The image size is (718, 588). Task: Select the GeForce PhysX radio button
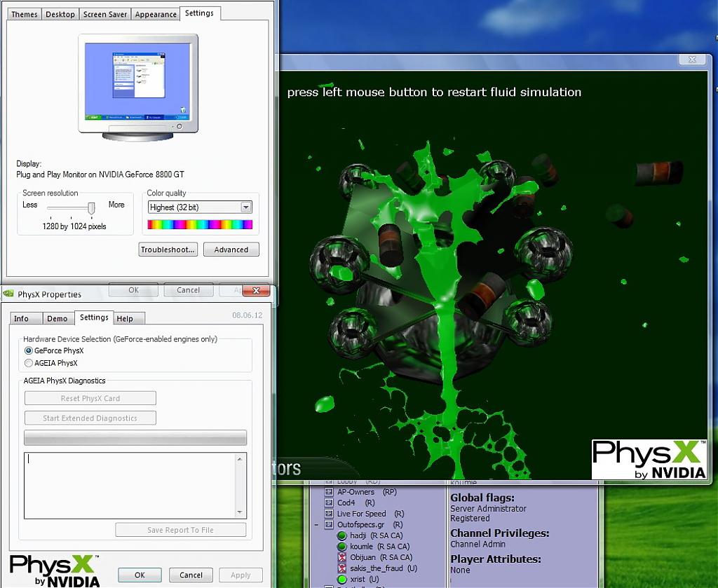tap(28, 350)
